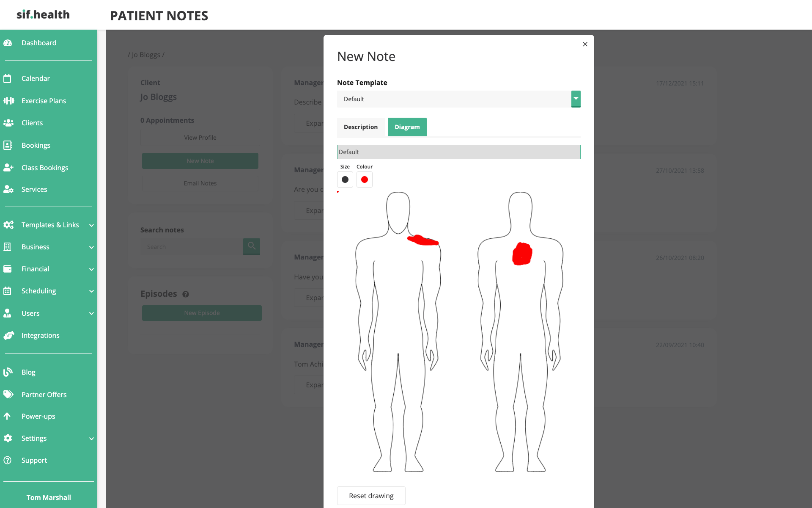Image resolution: width=812 pixels, height=508 pixels.
Task: Go to Exercise Plans menu item
Action: point(44,101)
